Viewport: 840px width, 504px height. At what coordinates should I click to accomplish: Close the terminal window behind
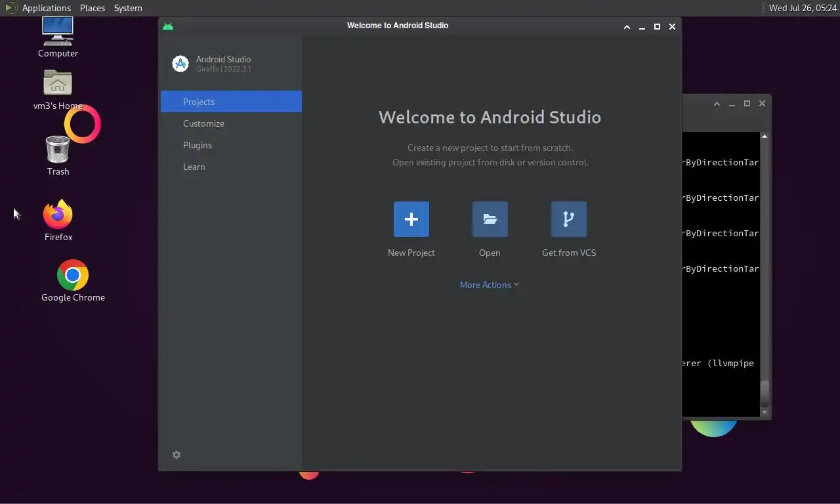762,103
